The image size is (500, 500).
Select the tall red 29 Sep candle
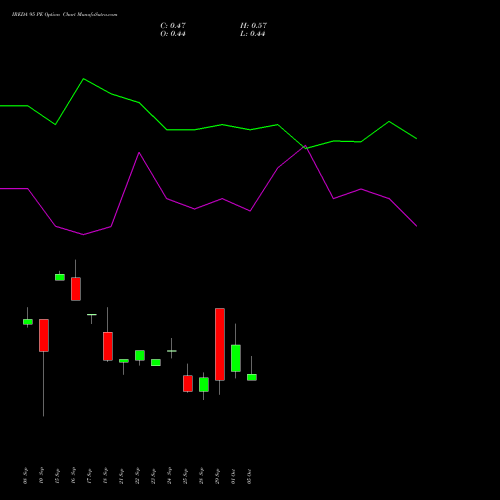(220, 344)
